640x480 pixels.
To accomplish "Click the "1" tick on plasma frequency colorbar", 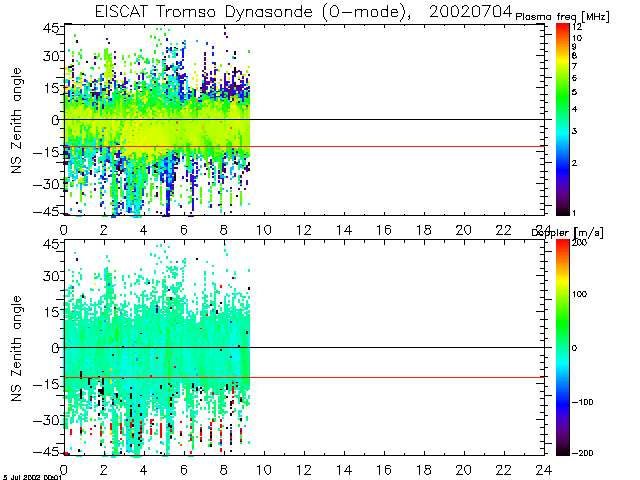I will pos(574,213).
